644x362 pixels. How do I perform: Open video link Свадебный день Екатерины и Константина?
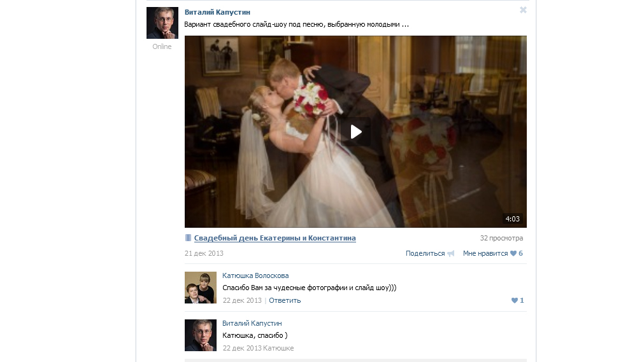tap(275, 238)
